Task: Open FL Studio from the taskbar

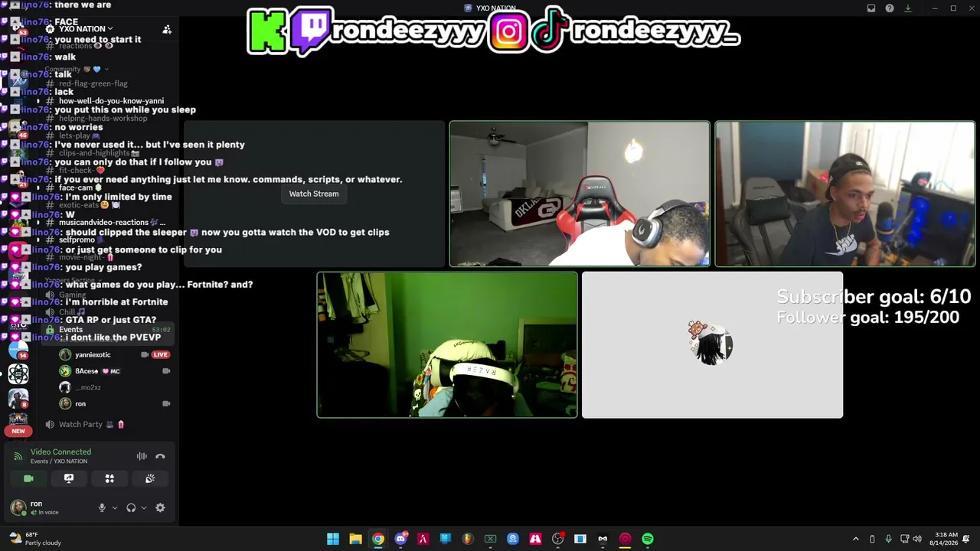Action: (x=468, y=539)
